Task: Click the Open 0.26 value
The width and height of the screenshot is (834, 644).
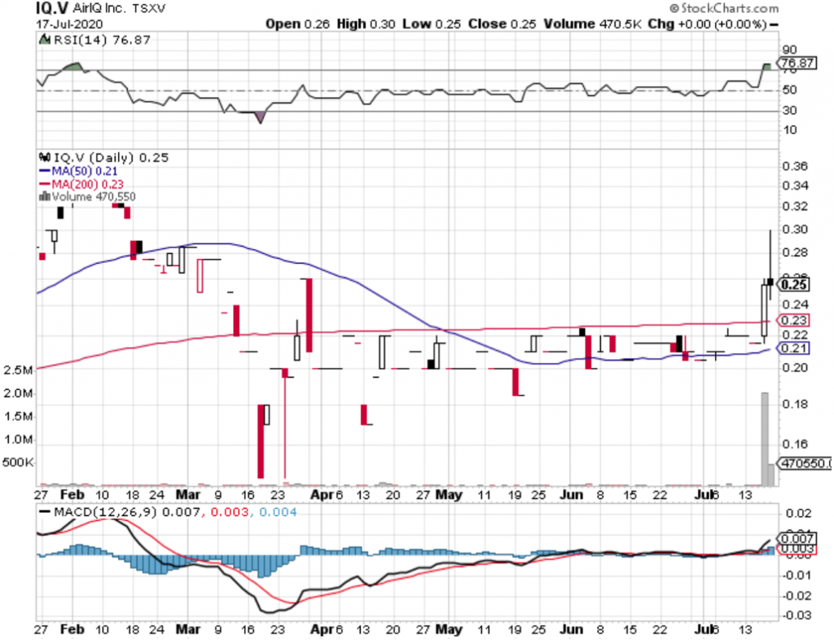Action: click(297, 24)
